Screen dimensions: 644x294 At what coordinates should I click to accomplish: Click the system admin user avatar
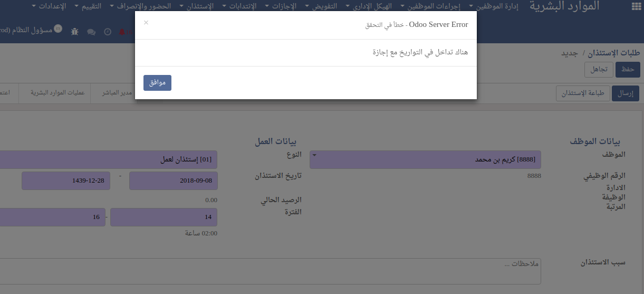pyautogui.click(x=58, y=28)
